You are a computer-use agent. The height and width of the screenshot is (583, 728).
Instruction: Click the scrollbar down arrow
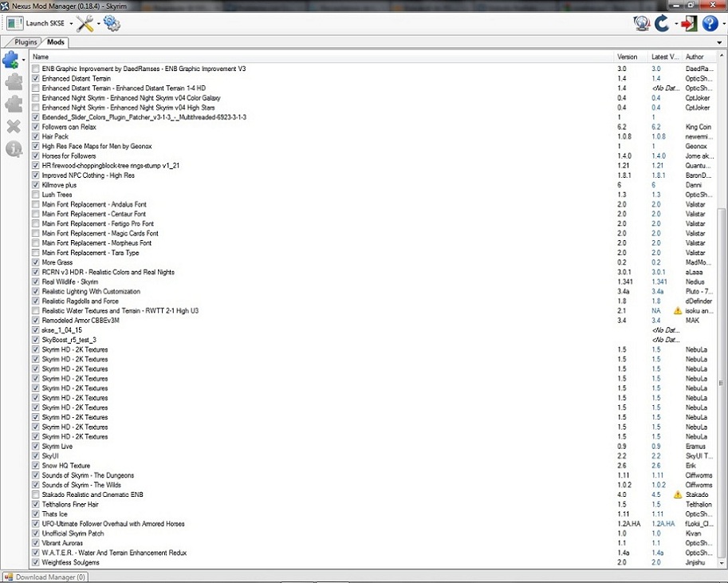721,564
